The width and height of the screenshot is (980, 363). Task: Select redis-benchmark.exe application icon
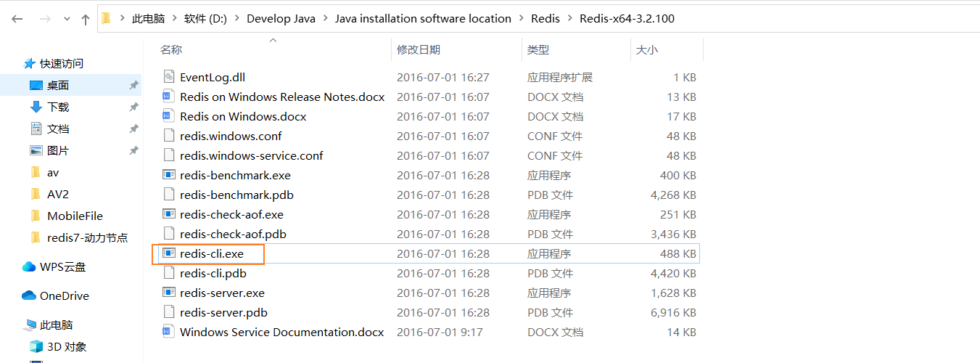click(169, 175)
